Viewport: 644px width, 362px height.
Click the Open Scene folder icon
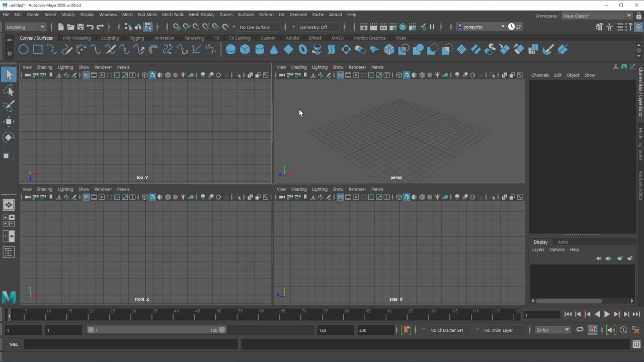tap(71, 27)
